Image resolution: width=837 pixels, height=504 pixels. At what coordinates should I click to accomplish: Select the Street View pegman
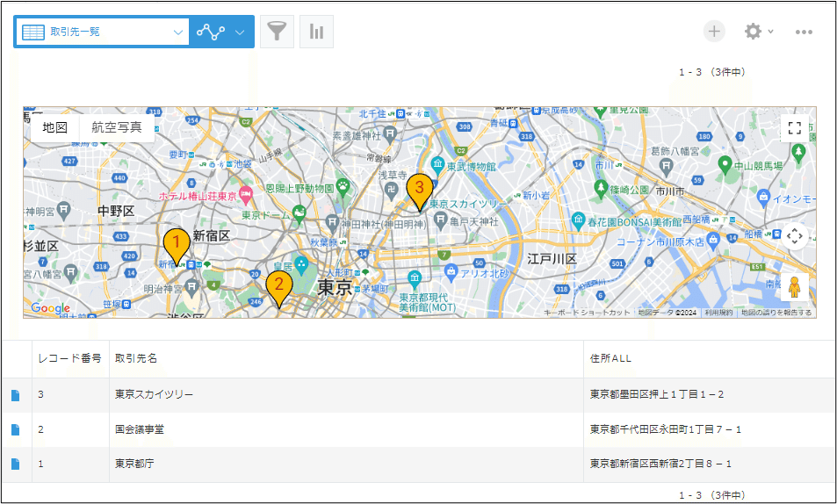tap(794, 287)
